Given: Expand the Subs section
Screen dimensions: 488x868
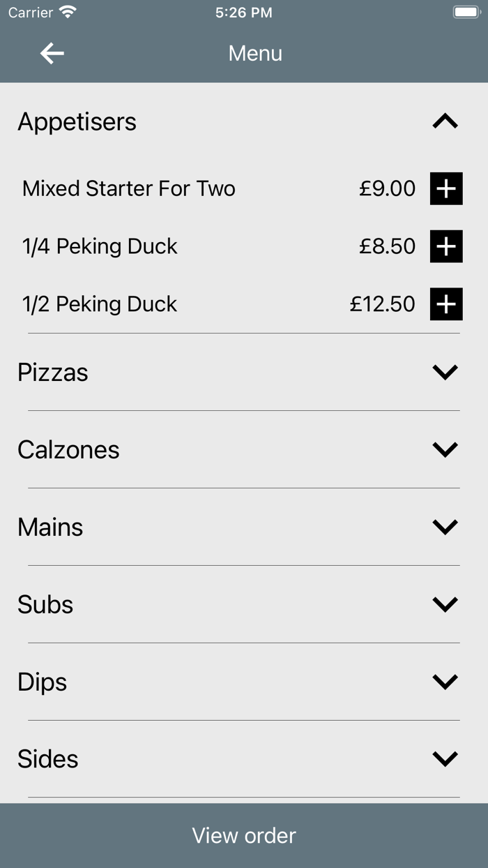Looking at the screenshot, I should [445, 604].
